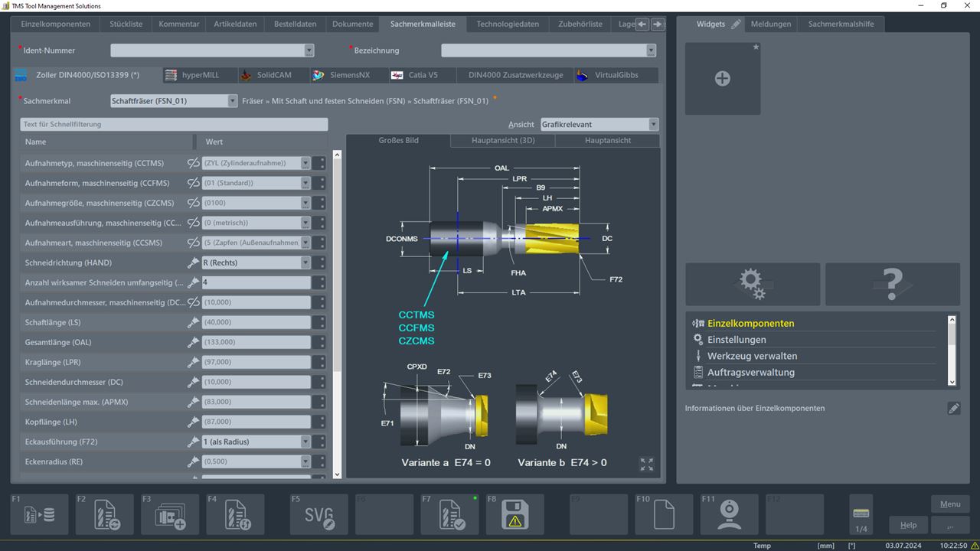This screenshot has width=980, height=551.
Task: Click the F8 warning save icon
Action: 514,514
